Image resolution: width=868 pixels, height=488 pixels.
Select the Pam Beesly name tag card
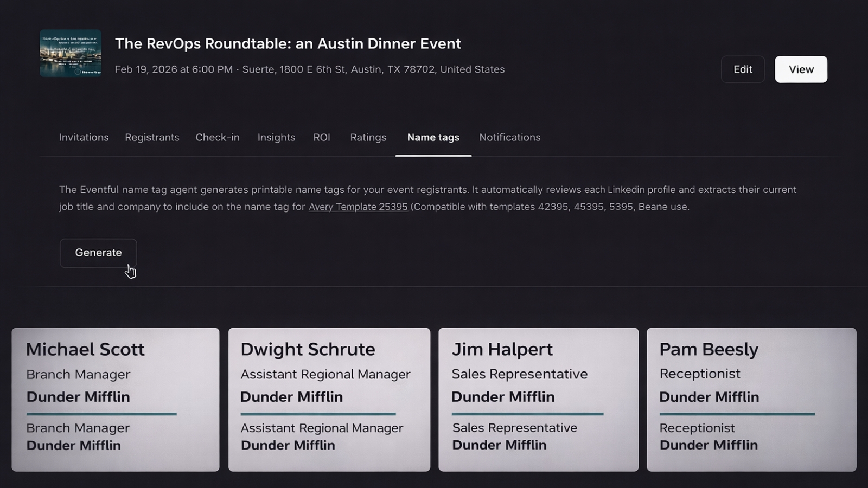point(751,400)
